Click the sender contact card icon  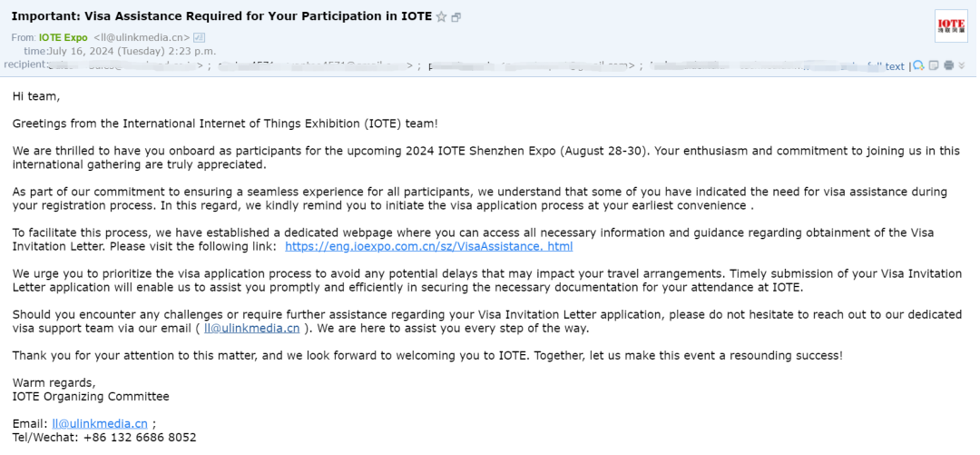[x=200, y=37]
